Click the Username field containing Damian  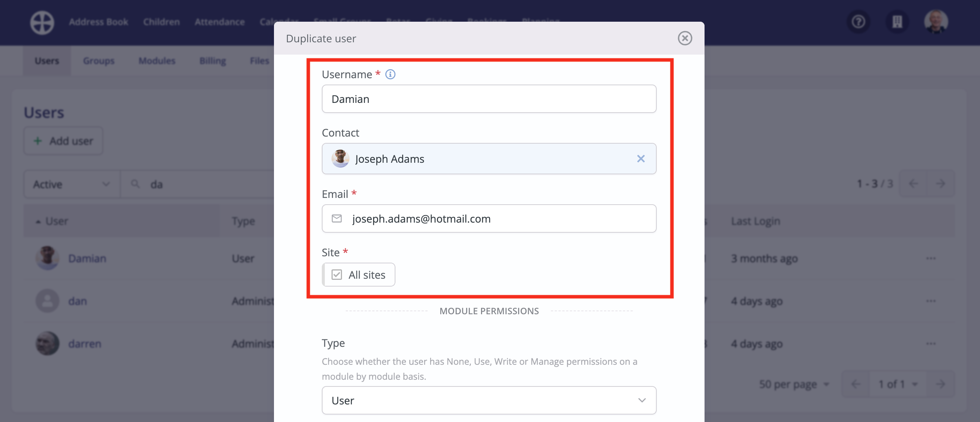[489, 99]
